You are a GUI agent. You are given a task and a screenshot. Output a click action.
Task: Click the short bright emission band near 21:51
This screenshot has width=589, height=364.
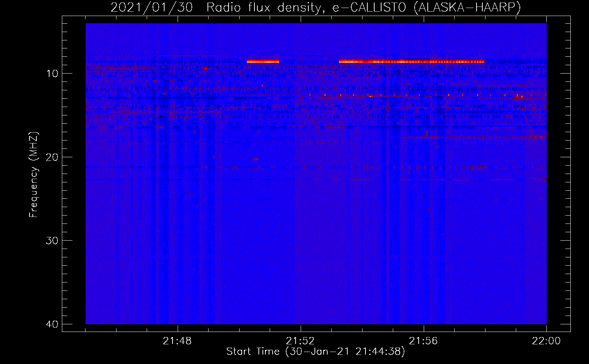pyautogui.click(x=263, y=62)
